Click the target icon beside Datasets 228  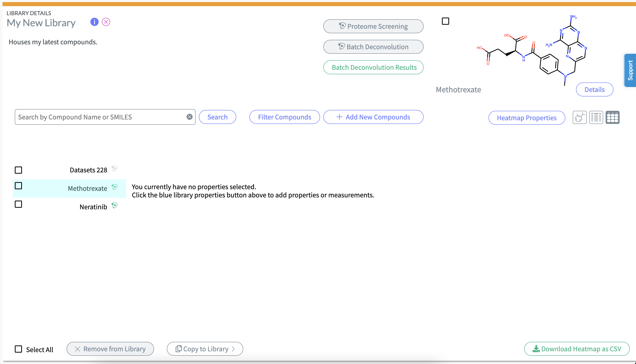pos(115,168)
